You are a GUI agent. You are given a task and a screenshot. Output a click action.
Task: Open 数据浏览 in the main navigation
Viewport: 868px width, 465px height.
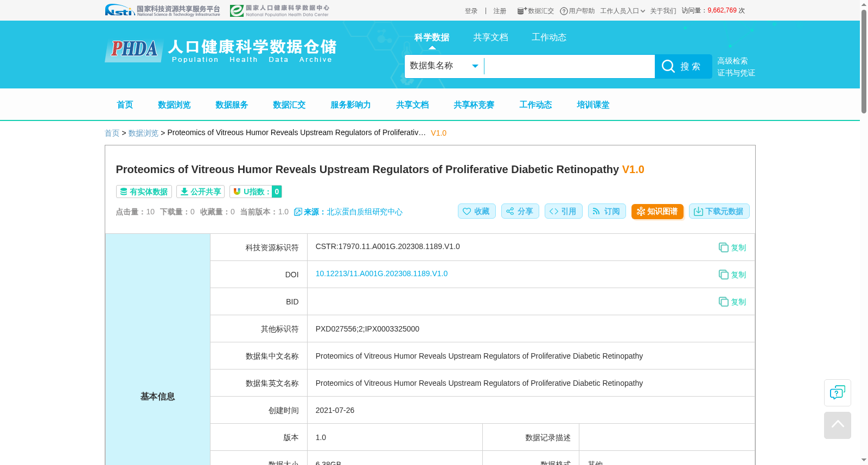pyautogui.click(x=174, y=105)
